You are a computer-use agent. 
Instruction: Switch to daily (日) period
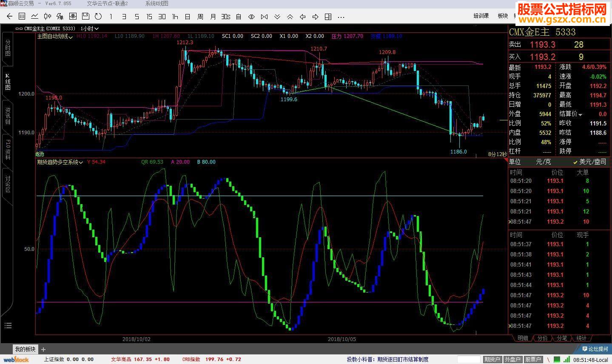click(x=188, y=17)
